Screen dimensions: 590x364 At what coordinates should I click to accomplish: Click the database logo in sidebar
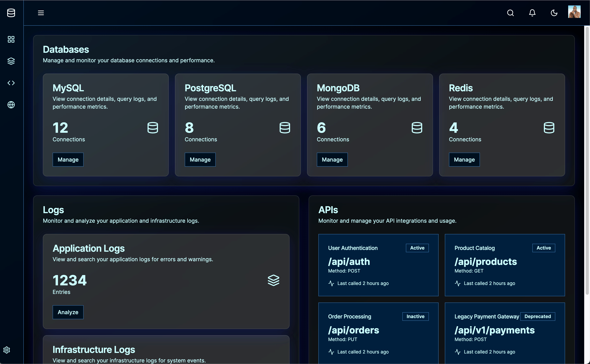[11, 13]
